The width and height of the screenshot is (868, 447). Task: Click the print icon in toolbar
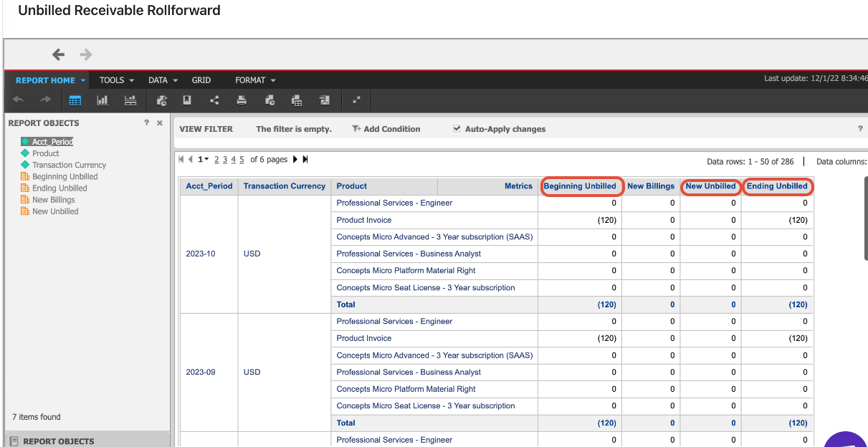[242, 100]
